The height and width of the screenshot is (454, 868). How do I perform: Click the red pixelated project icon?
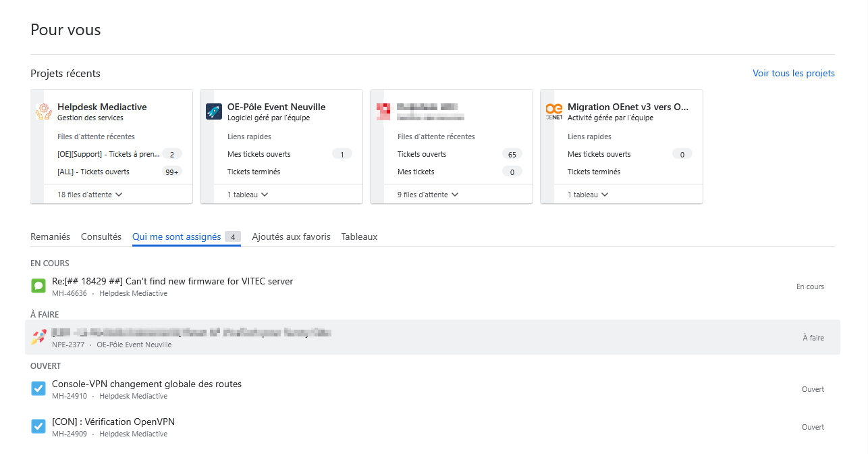[x=383, y=111]
